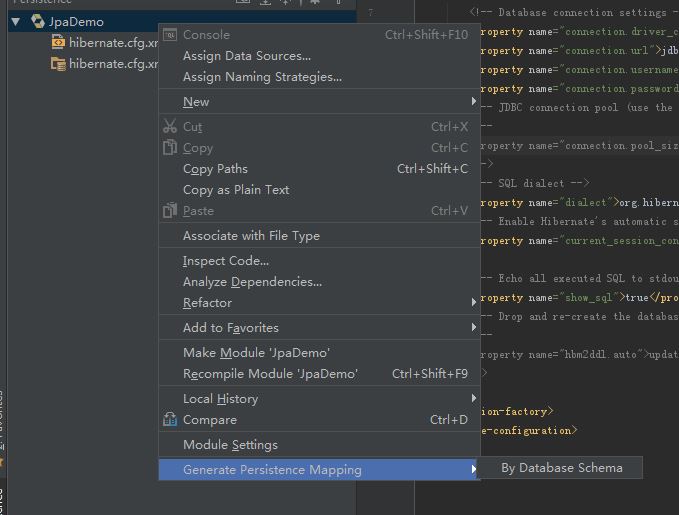Collapse the JpaDemo tree node arrow
The image size is (679, 515).
coord(16,21)
